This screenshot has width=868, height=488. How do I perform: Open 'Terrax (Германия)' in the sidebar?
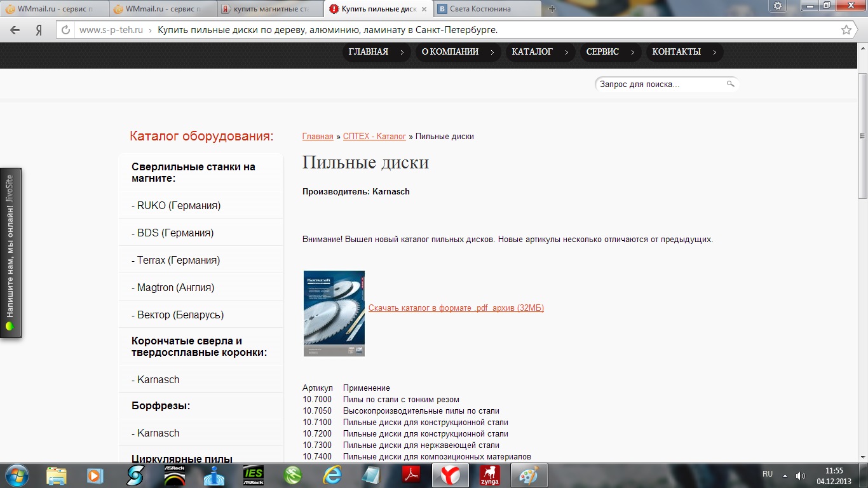(x=176, y=261)
